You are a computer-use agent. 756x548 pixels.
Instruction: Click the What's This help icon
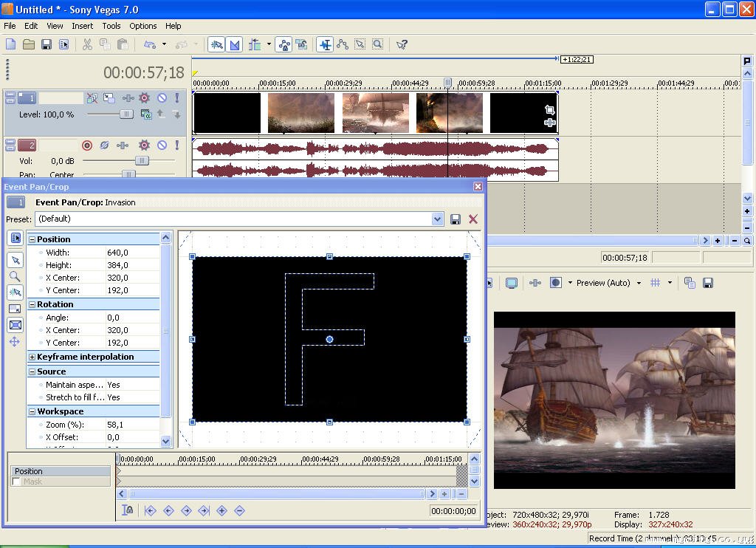click(x=402, y=44)
